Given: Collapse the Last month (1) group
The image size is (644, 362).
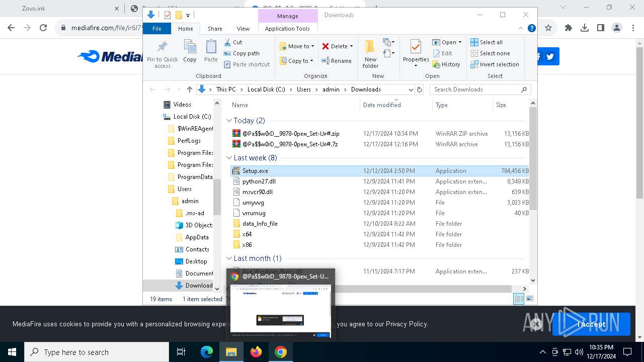Looking at the screenshot, I should tap(229, 258).
